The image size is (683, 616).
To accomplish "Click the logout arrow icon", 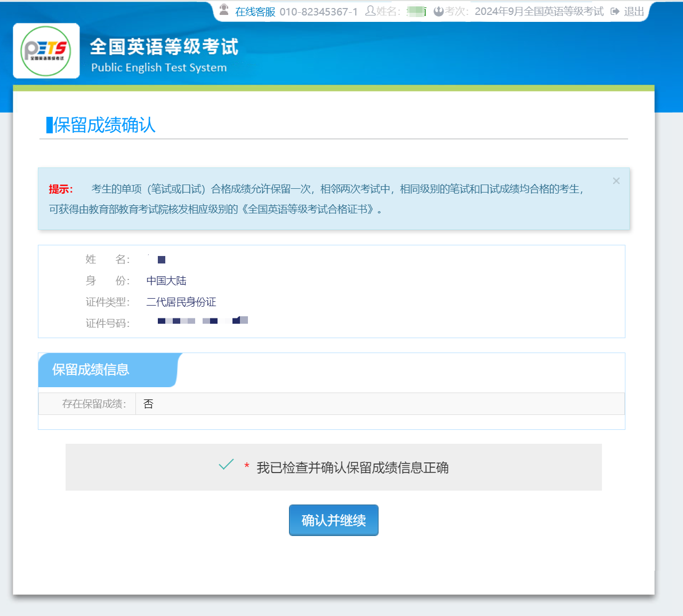I will pyautogui.click(x=615, y=11).
